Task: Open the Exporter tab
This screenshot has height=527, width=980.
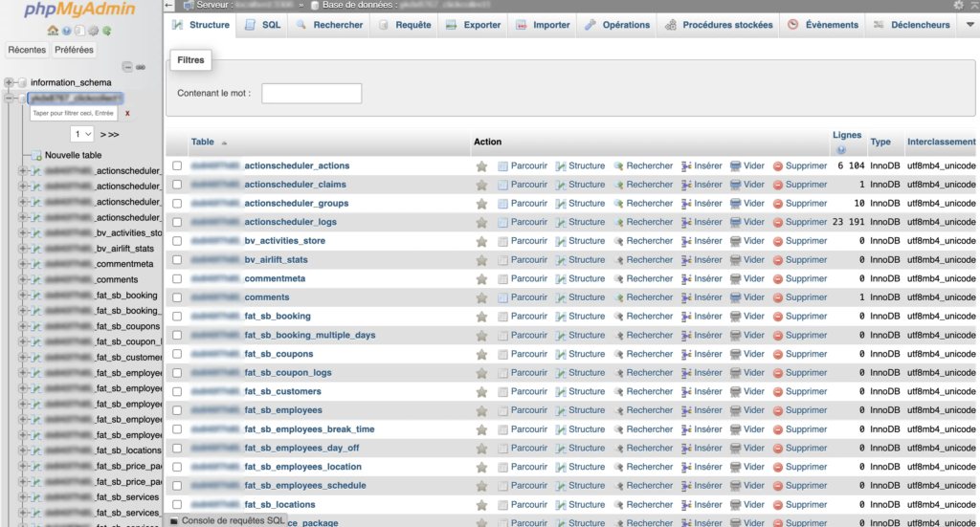Action: pyautogui.click(x=473, y=25)
